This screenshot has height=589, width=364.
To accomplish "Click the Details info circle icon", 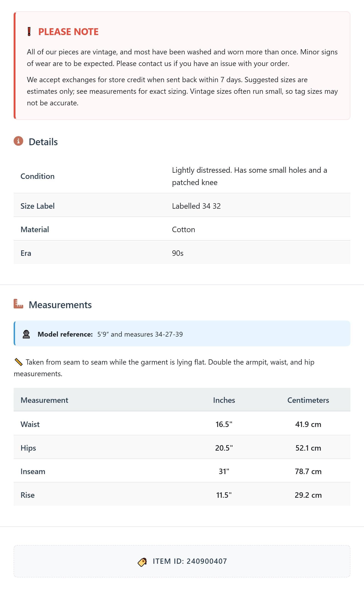I will coord(18,141).
